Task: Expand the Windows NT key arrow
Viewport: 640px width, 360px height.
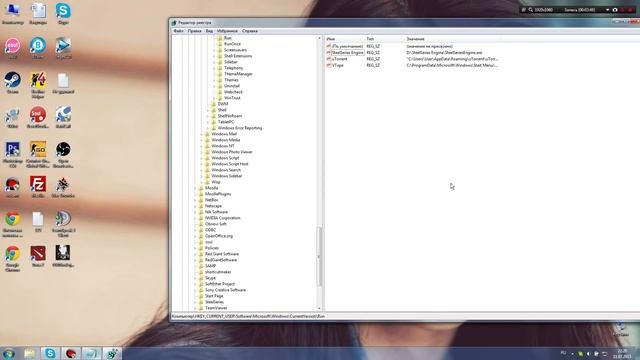Action: 201,146
